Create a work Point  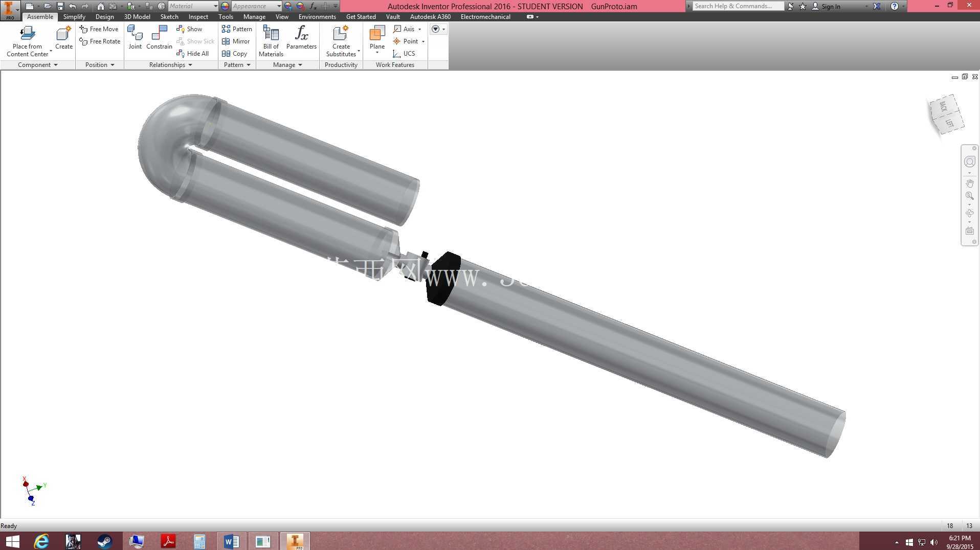(x=406, y=41)
